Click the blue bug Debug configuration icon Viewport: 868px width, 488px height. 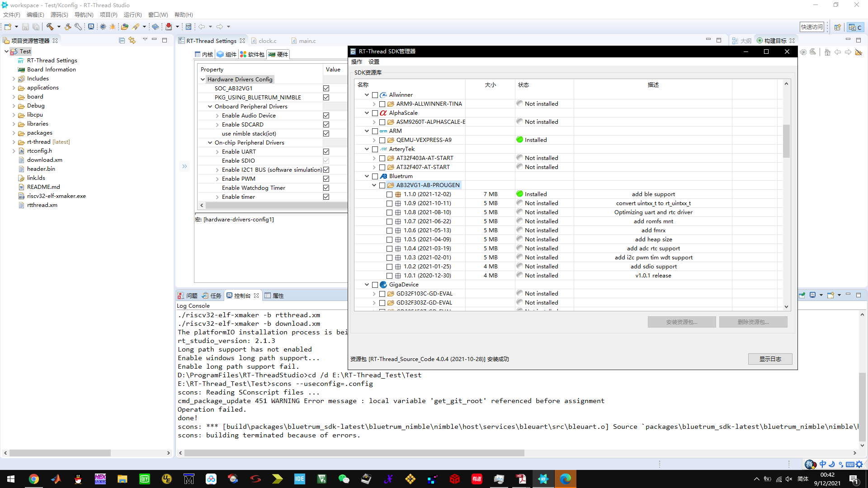pos(103,27)
